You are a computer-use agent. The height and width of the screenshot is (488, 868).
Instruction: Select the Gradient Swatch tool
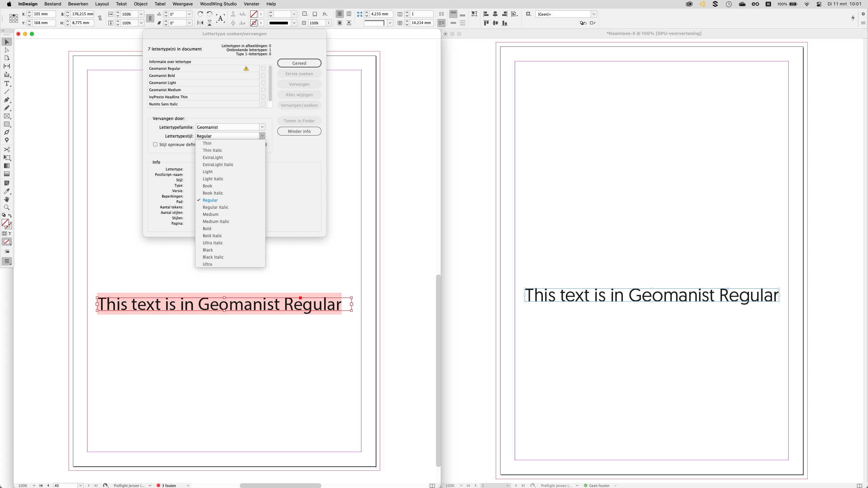pos(6,166)
